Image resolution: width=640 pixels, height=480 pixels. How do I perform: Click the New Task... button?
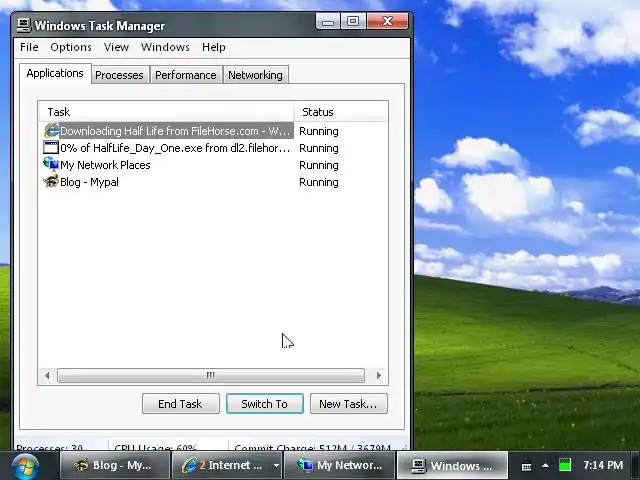point(349,404)
